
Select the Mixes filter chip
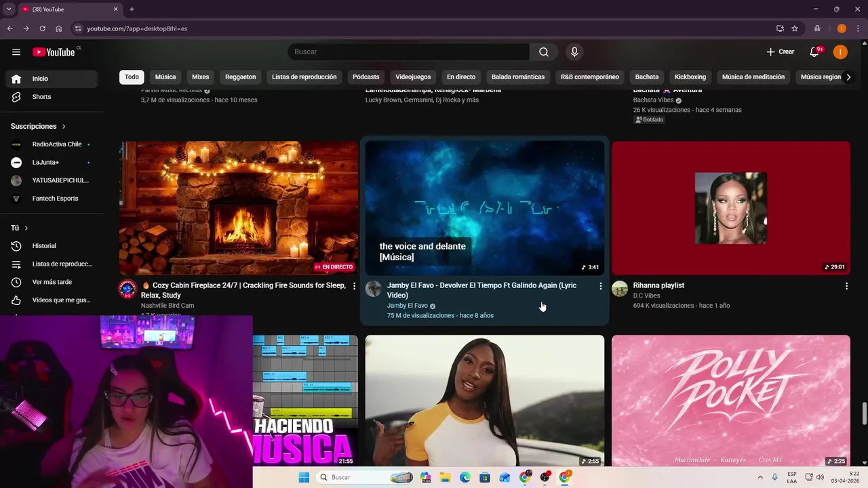coord(201,77)
